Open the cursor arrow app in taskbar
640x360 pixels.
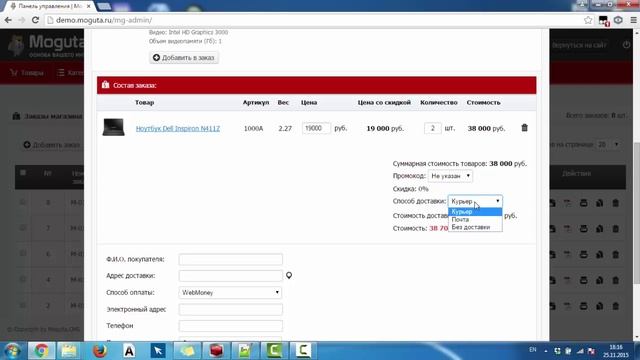point(158,351)
